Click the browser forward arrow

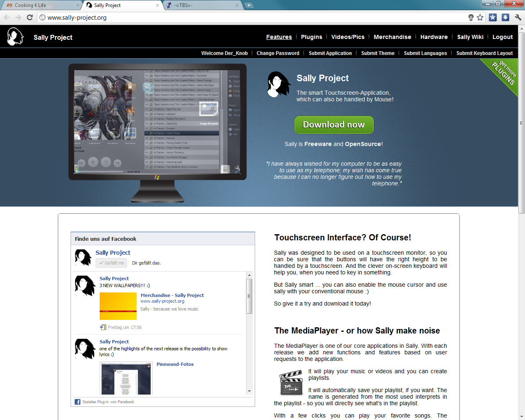pyautogui.click(x=18, y=17)
